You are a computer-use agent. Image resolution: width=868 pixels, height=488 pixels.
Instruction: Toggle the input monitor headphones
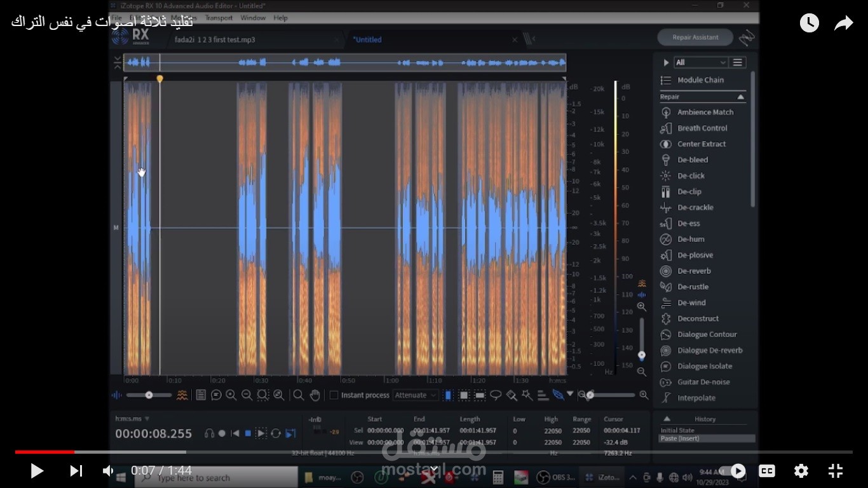pyautogui.click(x=209, y=433)
